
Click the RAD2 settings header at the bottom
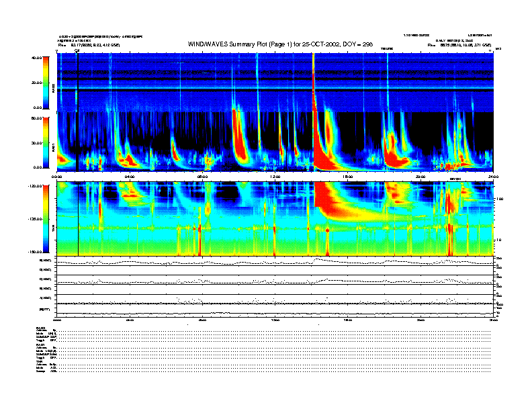click(40, 328)
